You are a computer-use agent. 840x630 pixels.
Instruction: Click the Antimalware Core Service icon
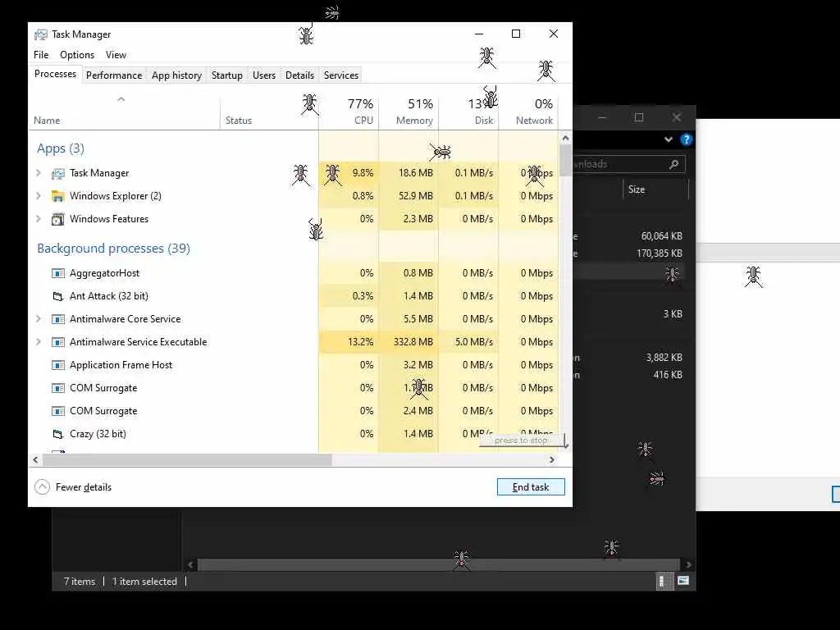pos(58,319)
